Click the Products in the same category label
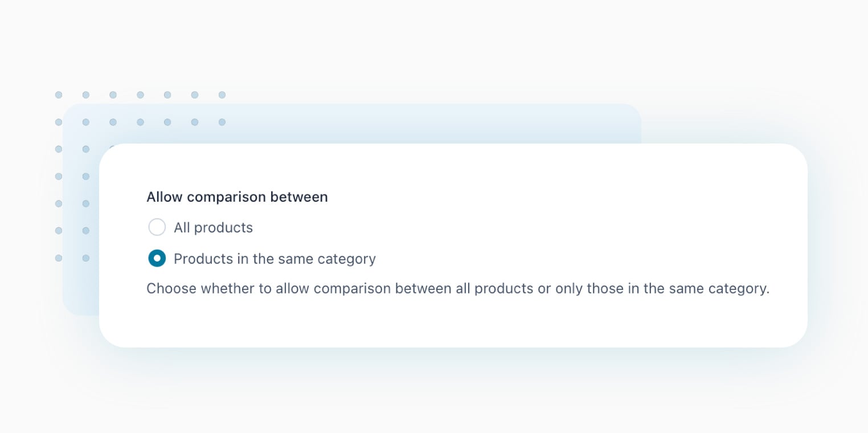Screen dimensions: 868x433 [x=275, y=259]
